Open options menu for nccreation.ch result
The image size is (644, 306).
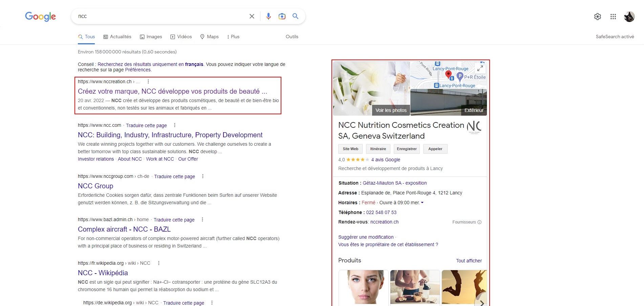148,81
